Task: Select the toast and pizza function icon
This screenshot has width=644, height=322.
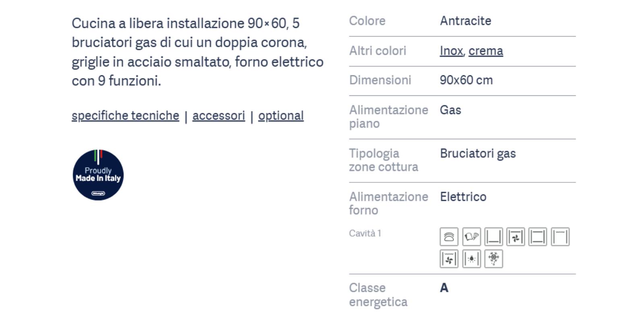Action: 471,237
